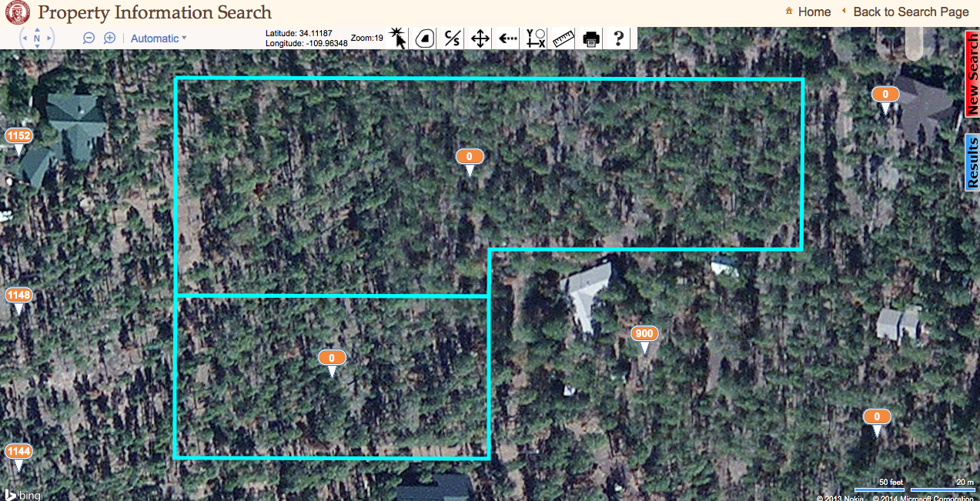
Task: Activate the draw shape tool
Action: (x=423, y=38)
